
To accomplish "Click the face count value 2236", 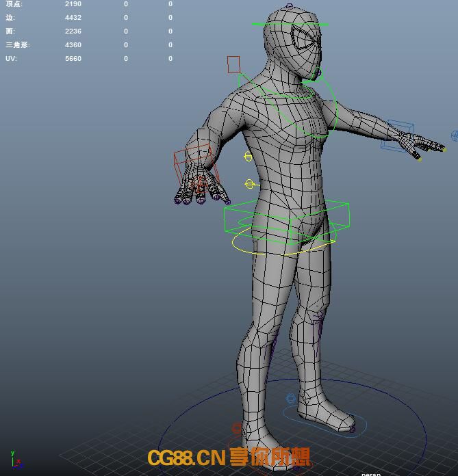I will [73, 31].
